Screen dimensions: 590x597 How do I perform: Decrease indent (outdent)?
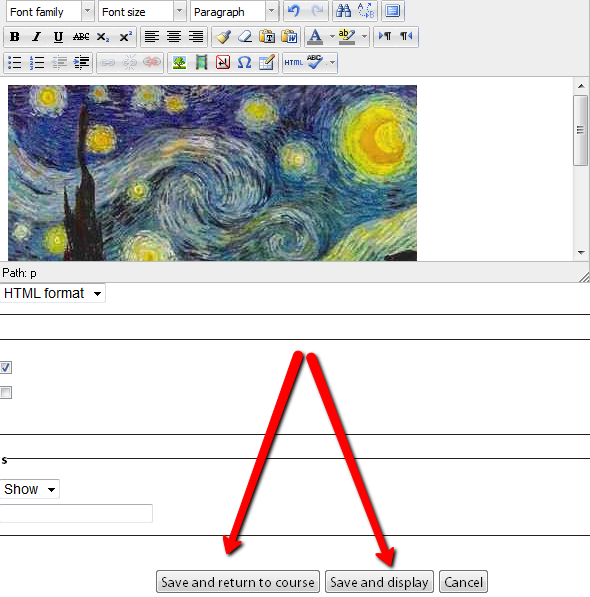pyautogui.click(x=59, y=63)
